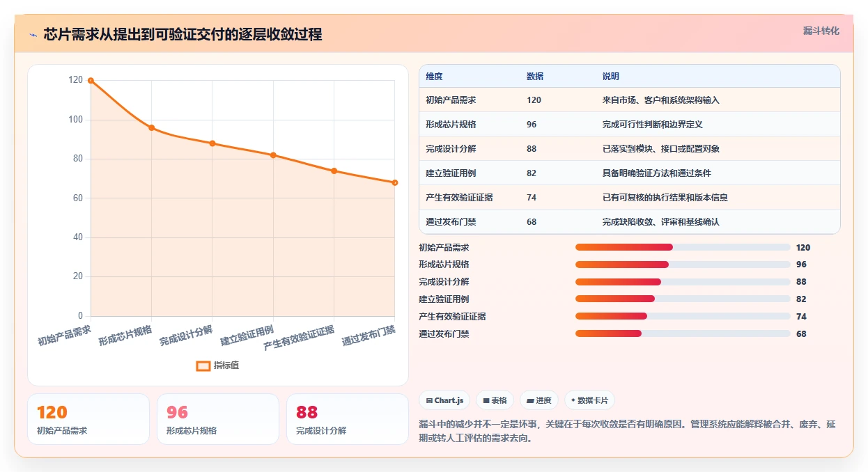Click the 漏斗转化 label in header
The height and width of the screenshot is (472, 868).
pyautogui.click(x=821, y=31)
